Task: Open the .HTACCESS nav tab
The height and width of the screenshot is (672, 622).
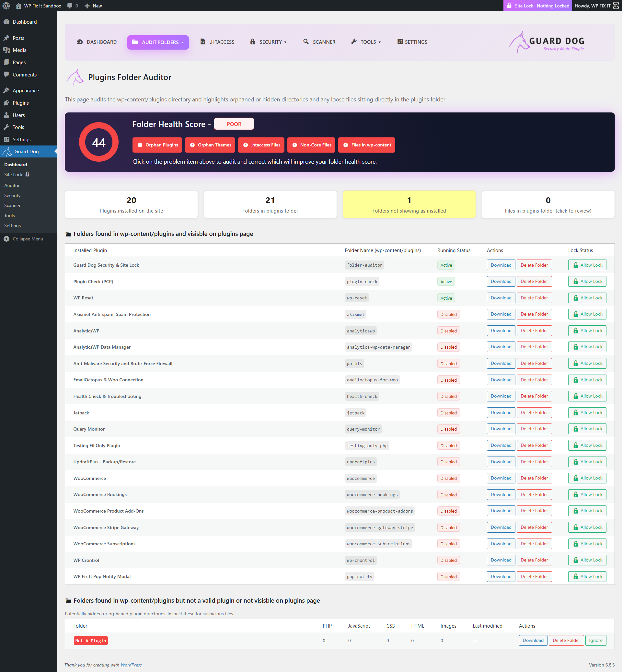Action: (x=217, y=42)
